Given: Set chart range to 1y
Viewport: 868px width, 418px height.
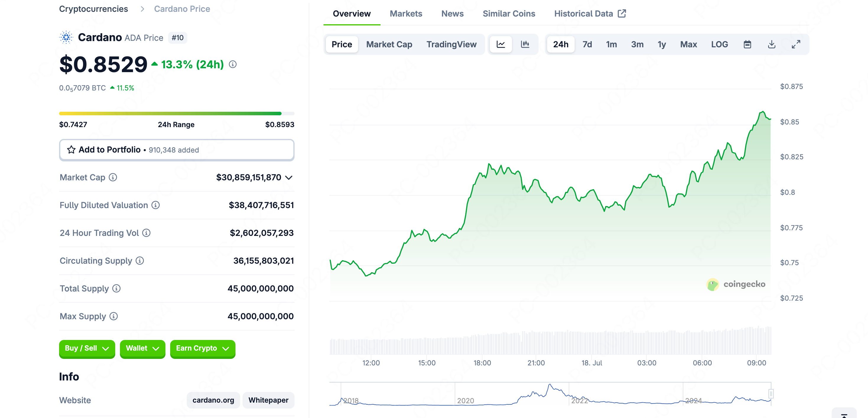Looking at the screenshot, I should (662, 45).
